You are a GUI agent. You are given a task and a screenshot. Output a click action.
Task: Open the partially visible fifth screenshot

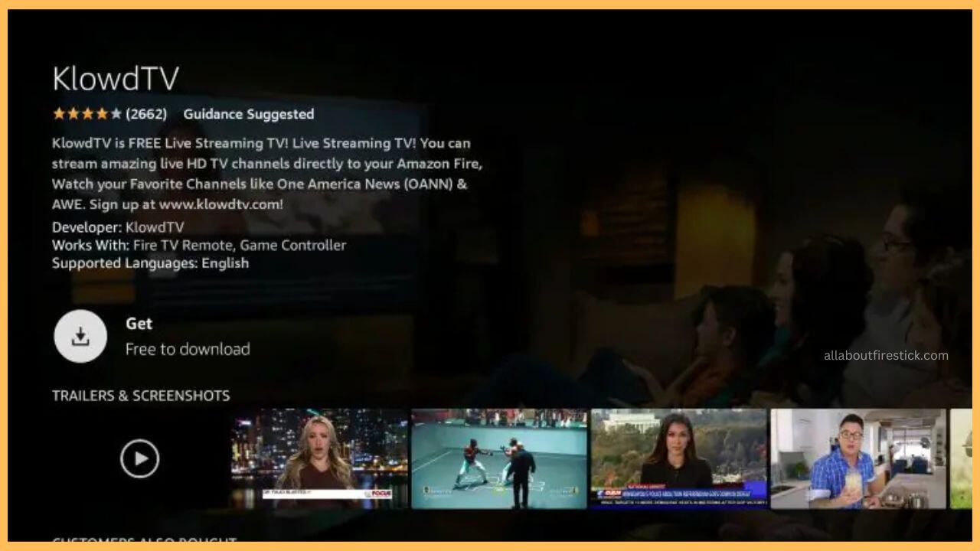click(x=960, y=458)
